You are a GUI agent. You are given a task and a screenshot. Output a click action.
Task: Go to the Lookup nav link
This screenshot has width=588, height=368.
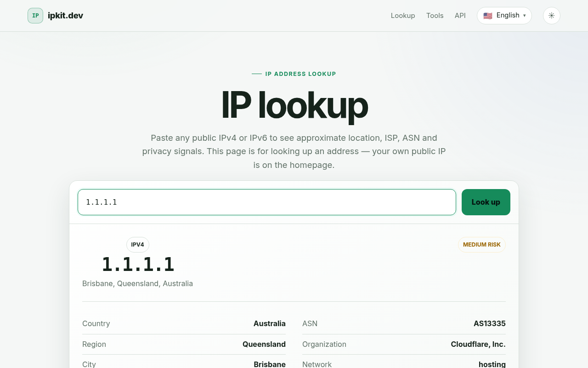tap(403, 16)
